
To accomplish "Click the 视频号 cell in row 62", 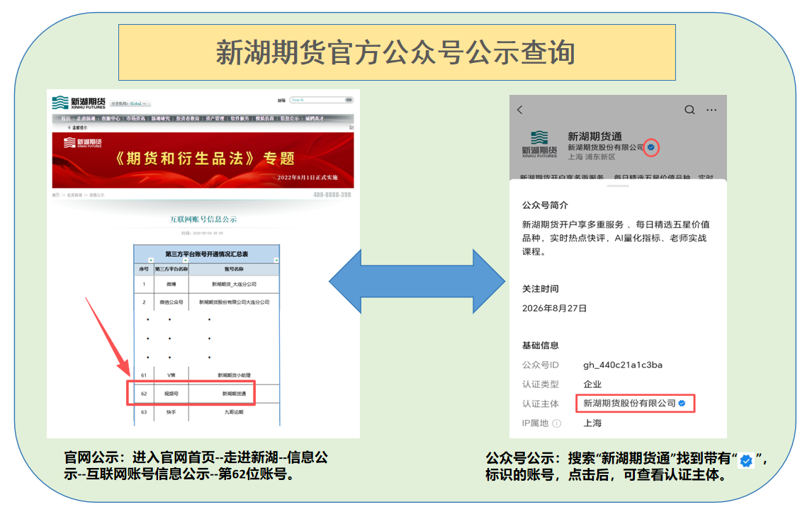I will (171, 394).
